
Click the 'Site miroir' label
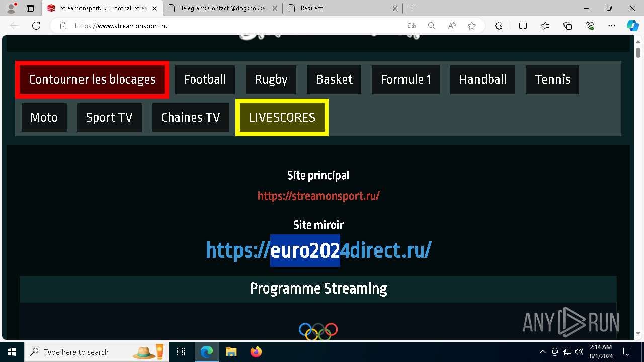318,225
